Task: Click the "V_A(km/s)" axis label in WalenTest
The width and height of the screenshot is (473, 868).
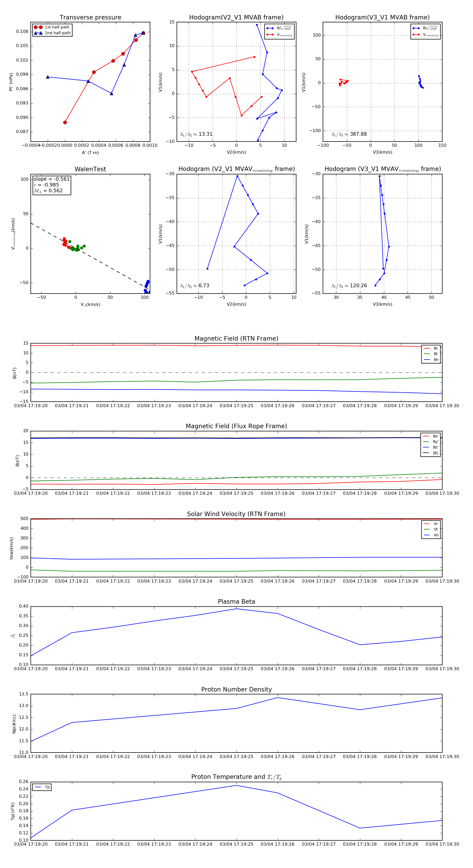Action: (90, 305)
